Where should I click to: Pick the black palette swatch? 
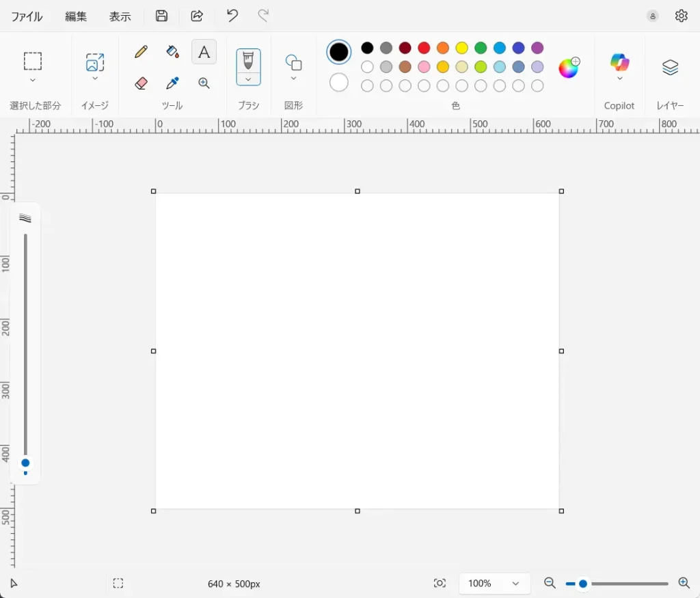pos(367,48)
